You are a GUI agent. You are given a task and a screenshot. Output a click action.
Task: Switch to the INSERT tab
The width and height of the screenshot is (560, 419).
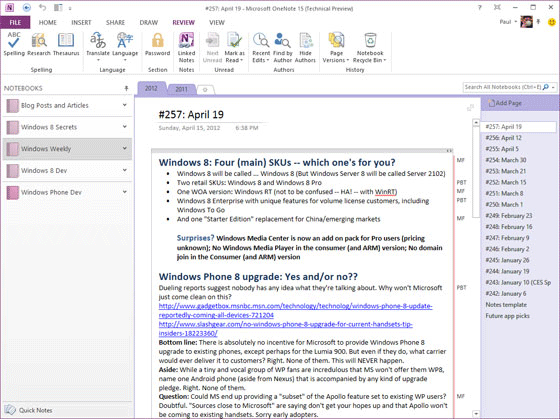(81, 23)
